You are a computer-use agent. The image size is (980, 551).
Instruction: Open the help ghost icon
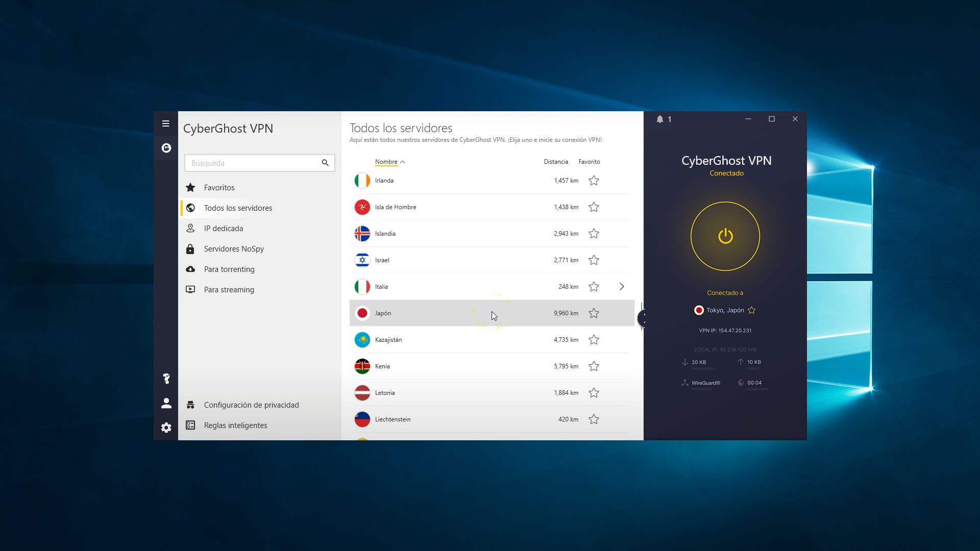point(166,379)
